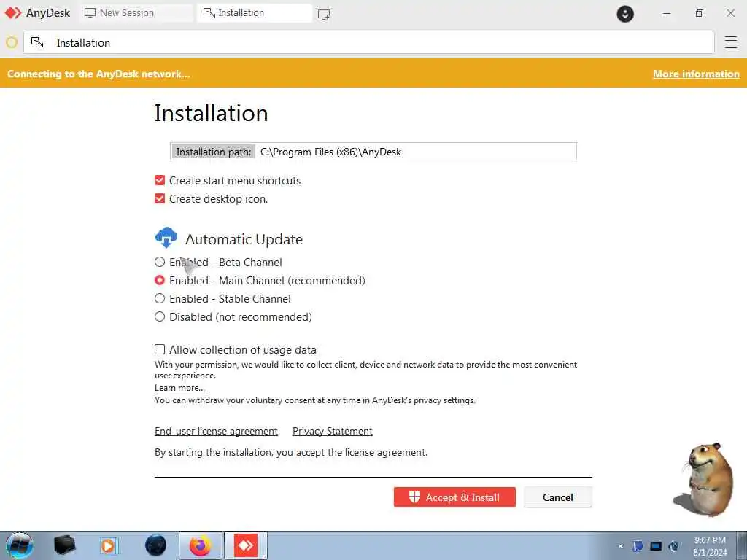Click the hamster desktop mascot
This screenshot has height=560, width=747.
(705, 479)
